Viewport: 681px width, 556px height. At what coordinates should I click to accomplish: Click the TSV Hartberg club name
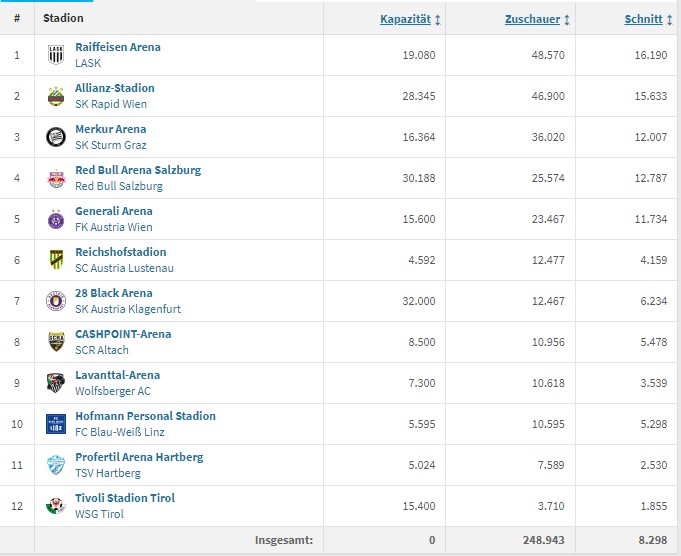108,473
